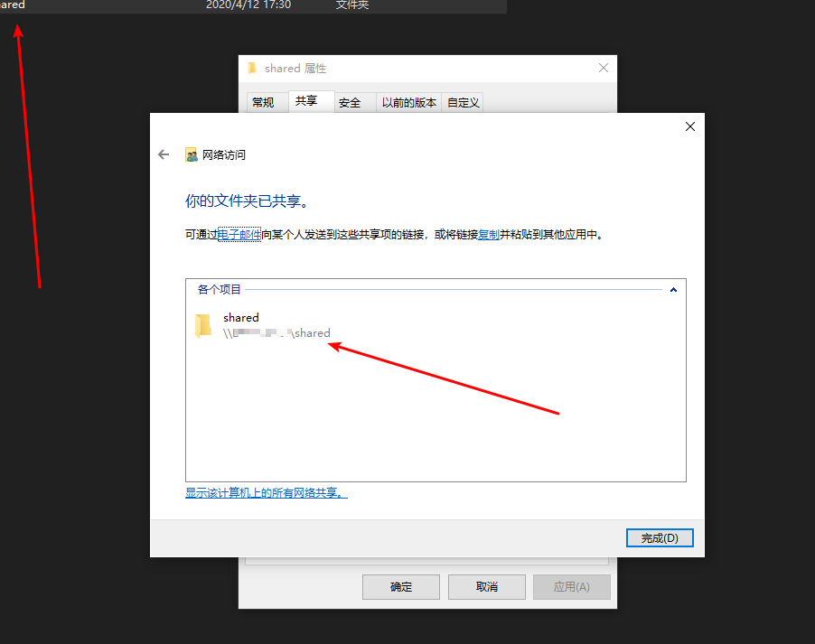
Task: Open the 常规 tab
Action: point(263,102)
